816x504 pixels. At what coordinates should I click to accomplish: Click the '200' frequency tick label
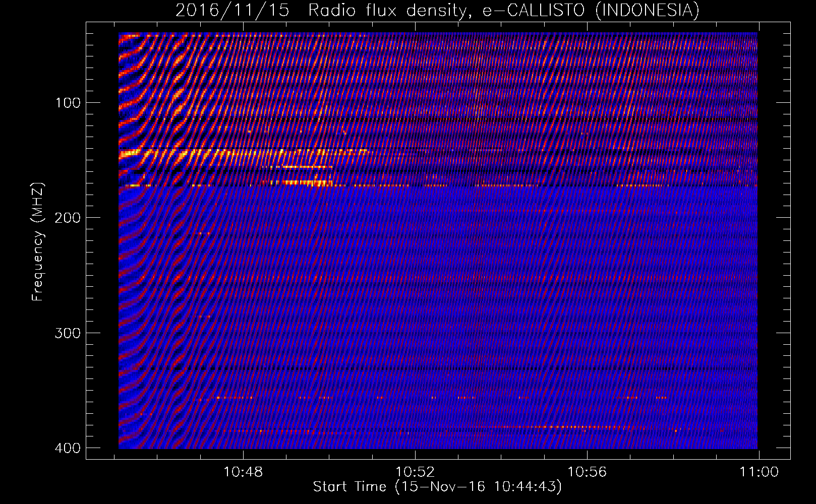[68, 218]
